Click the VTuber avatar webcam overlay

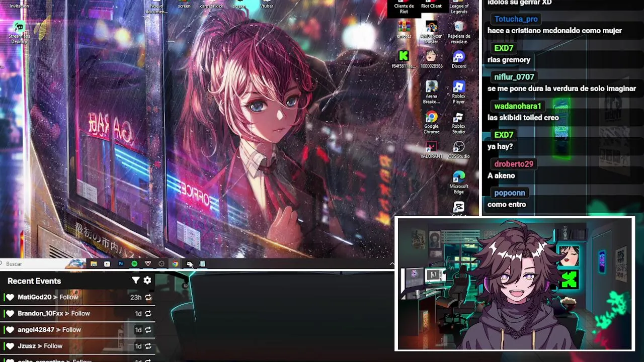[x=514, y=284]
